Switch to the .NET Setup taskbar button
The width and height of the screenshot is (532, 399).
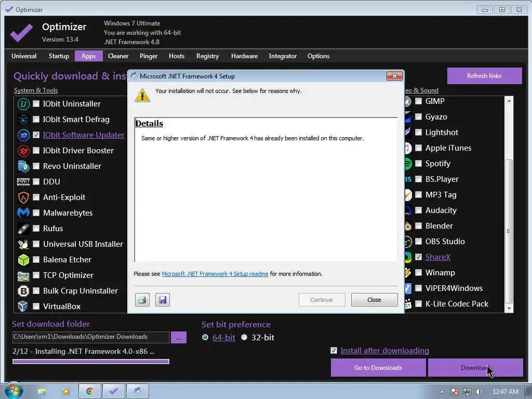(x=137, y=392)
